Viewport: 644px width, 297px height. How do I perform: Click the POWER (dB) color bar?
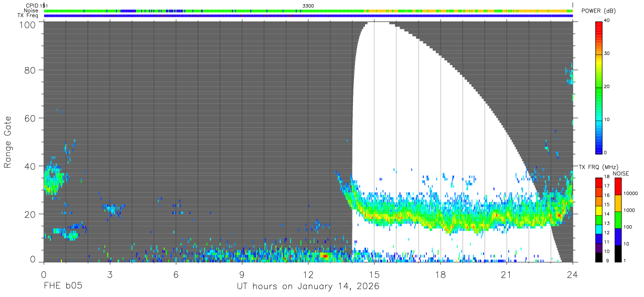(x=599, y=87)
